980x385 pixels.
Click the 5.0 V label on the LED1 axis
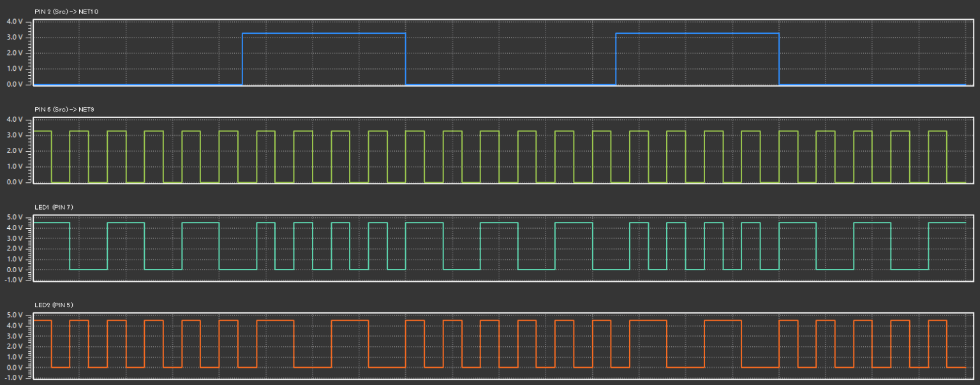(15, 217)
